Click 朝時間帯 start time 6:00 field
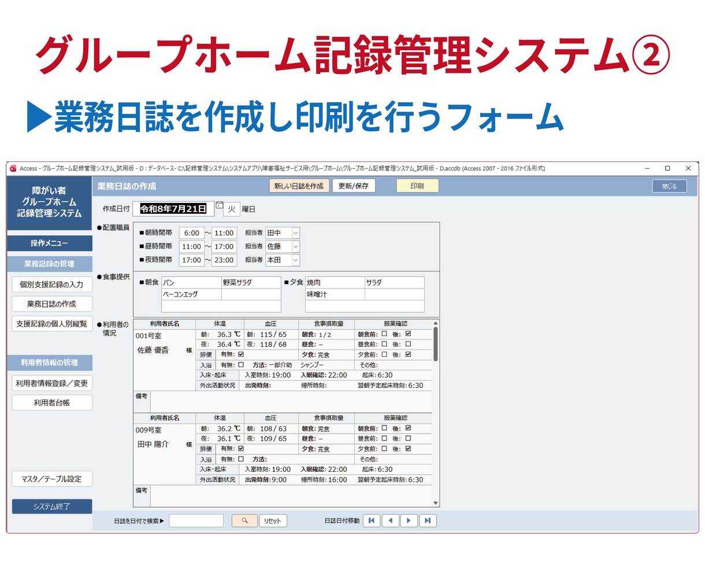The image size is (705, 588). [x=191, y=233]
